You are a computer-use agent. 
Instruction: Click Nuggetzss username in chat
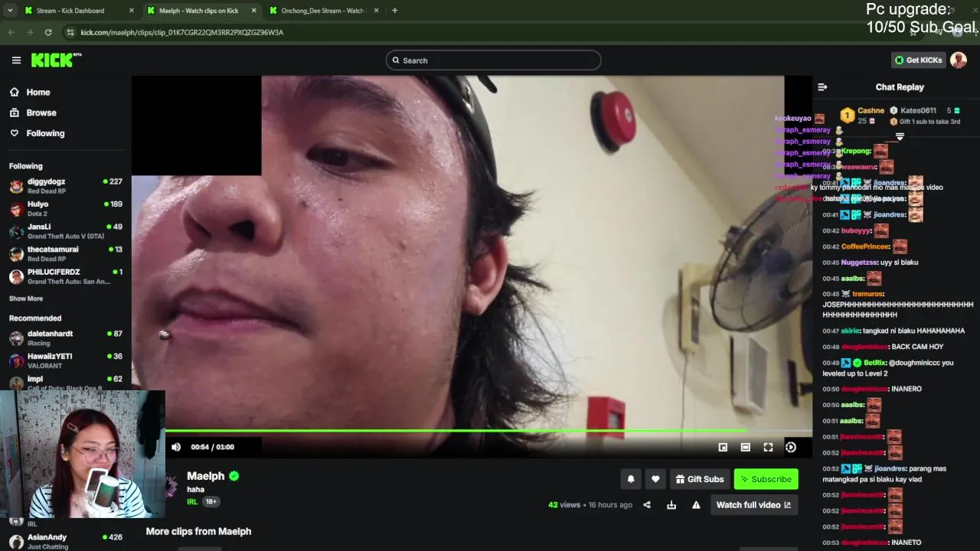tap(859, 262)
